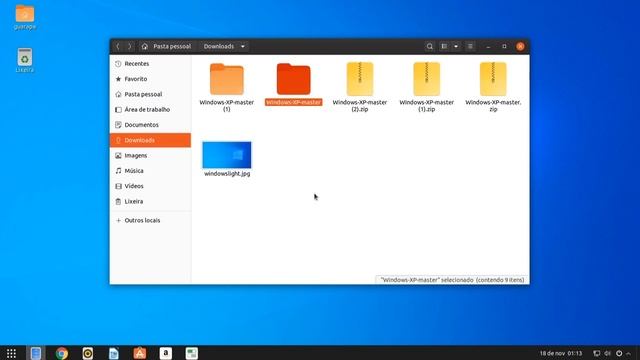Expand the system tray arrow
The height and width of the screenshot is (360, 640).
(629, 353)
